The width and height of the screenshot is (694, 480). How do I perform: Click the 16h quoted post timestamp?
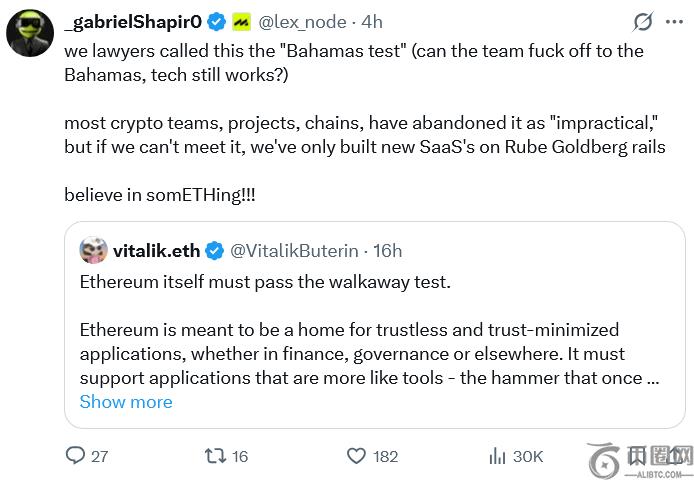[387, 251]
